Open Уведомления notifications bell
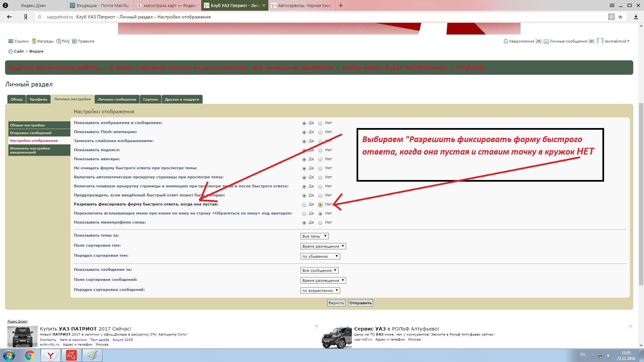644x362 pixels. pos(505,41)
